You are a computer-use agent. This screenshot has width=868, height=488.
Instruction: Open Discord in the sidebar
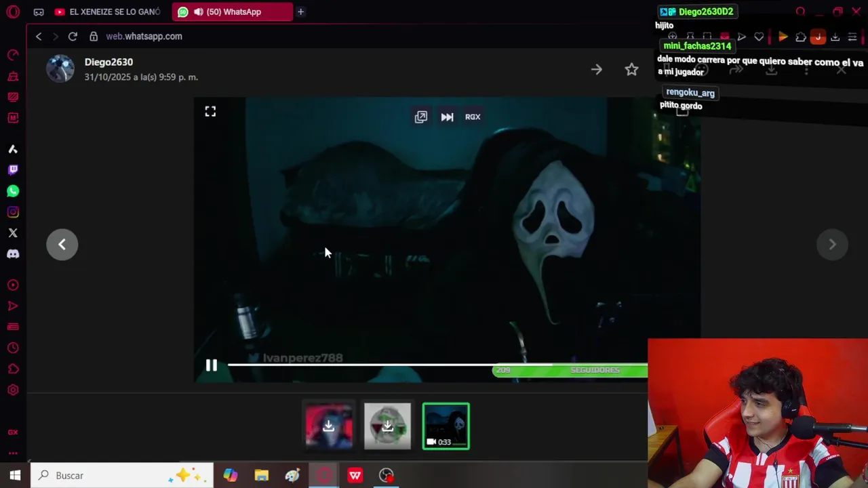pos(13,253)
